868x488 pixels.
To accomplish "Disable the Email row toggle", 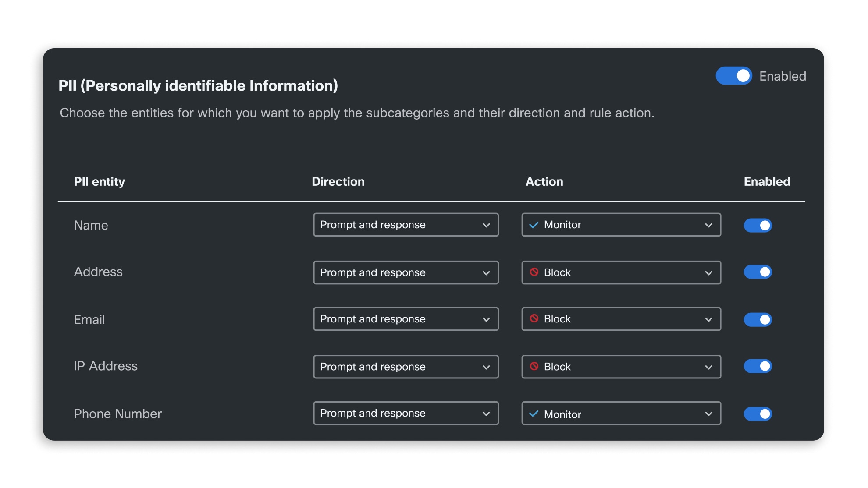I will [x=758, y=319].
